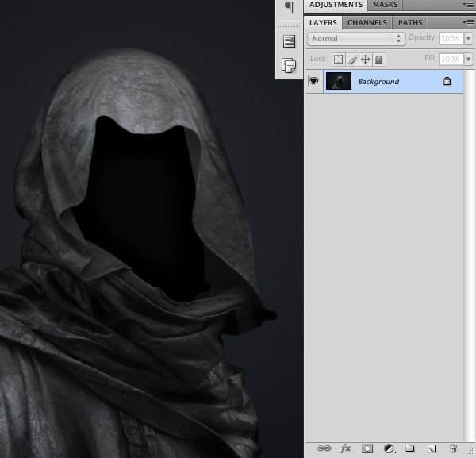Open the Paragraph panel icon

point(289,6)
